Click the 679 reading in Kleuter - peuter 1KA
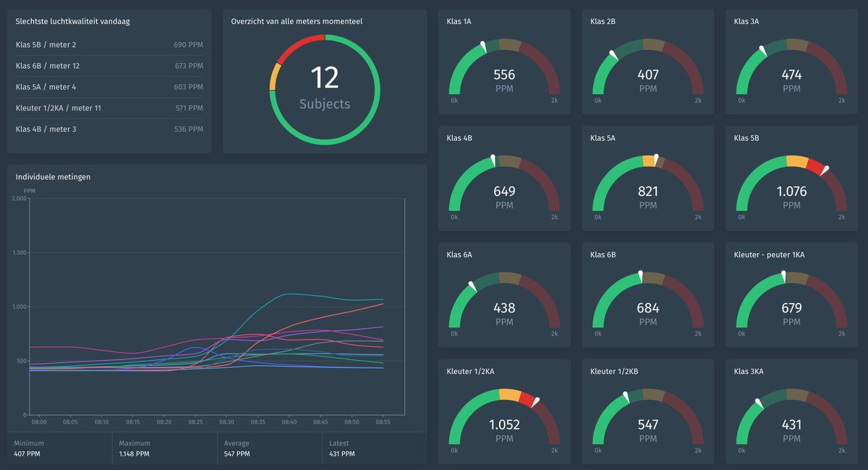This screenshot has width=868, height=470. coord(791,308)
